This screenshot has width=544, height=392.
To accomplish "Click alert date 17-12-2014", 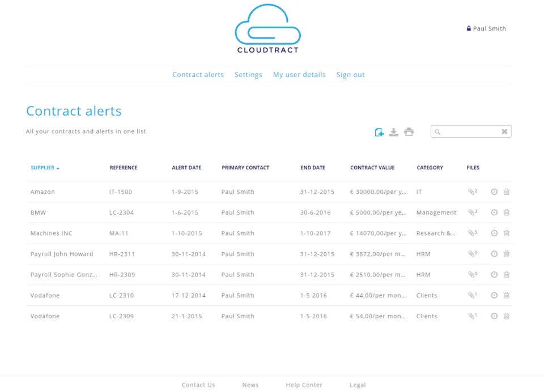I will pyautogui.click(x=188, y=295).
